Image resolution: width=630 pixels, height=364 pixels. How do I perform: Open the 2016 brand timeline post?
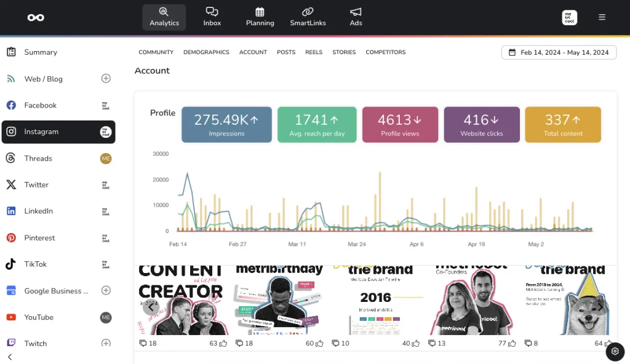click(375, 300)
